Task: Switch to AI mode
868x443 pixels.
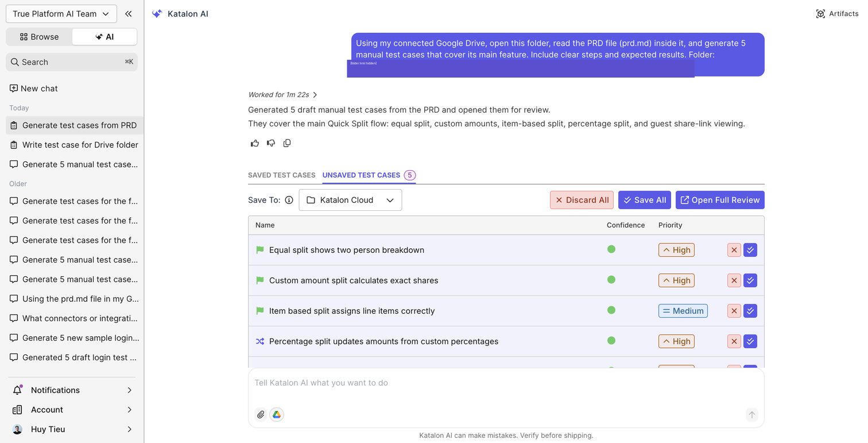Action: tap(104, 37)
